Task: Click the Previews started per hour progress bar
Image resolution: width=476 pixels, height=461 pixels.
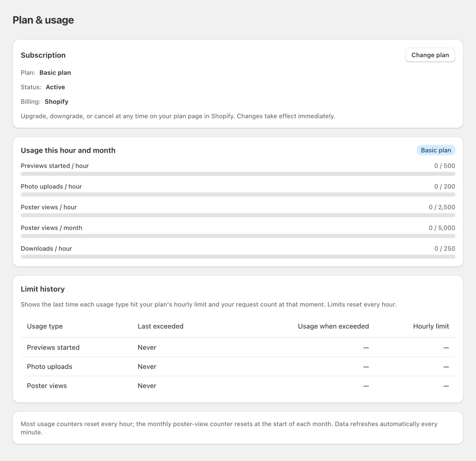Action: pyautogui.click(x=238, y=174)
